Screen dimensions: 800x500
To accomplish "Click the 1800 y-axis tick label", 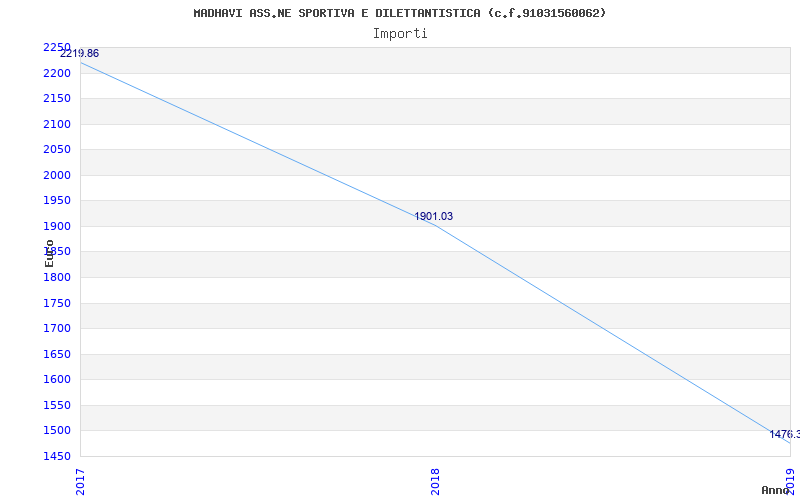I will (57, 278).
